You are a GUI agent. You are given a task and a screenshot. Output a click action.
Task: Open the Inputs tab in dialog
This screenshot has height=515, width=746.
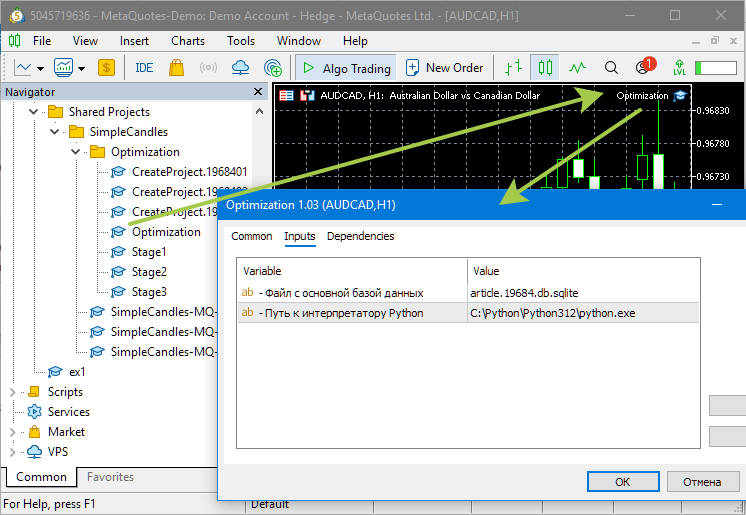[x=300, y=236]
